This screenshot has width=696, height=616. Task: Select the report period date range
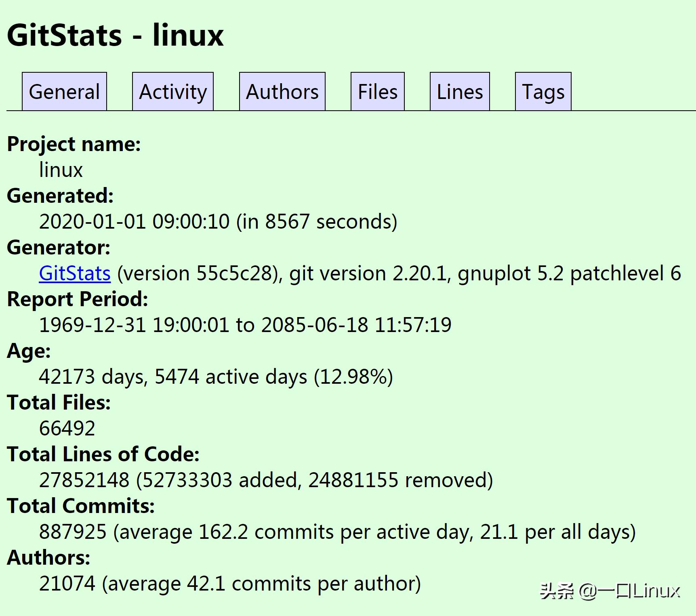(245, 325)
